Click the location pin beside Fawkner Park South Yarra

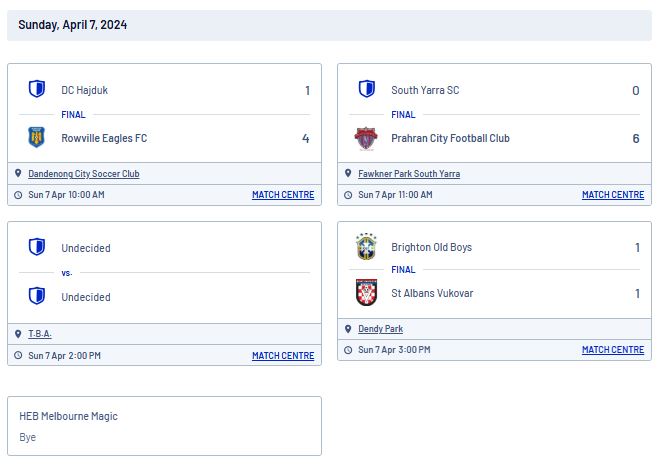tap(348, 173)
